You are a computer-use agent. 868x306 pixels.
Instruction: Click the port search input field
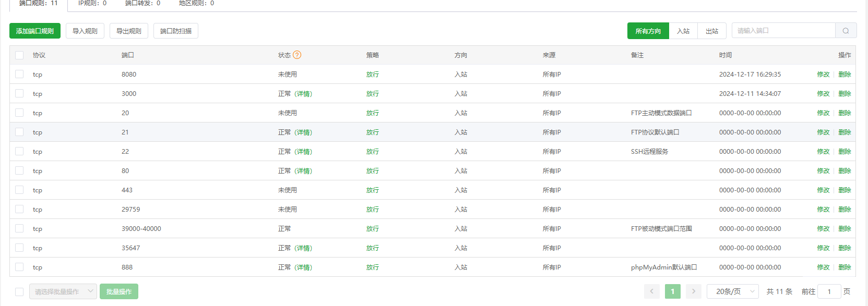pyautogui.click(x=783, y=31)
